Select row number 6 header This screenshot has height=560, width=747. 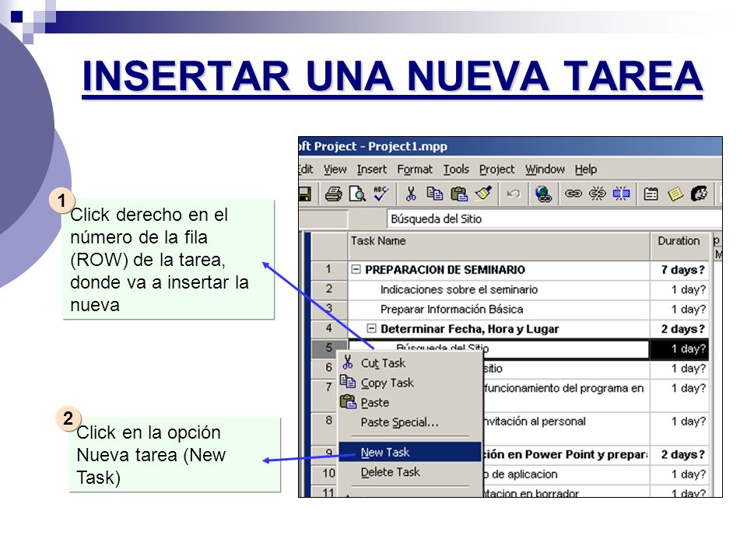(x=324, y=368)
